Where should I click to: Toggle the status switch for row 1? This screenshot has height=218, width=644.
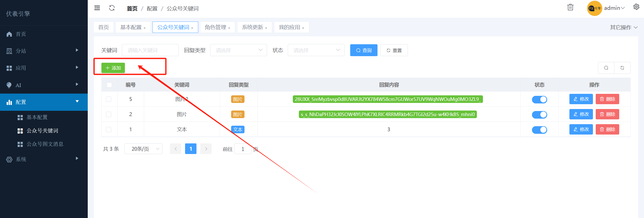pos(539,130)
